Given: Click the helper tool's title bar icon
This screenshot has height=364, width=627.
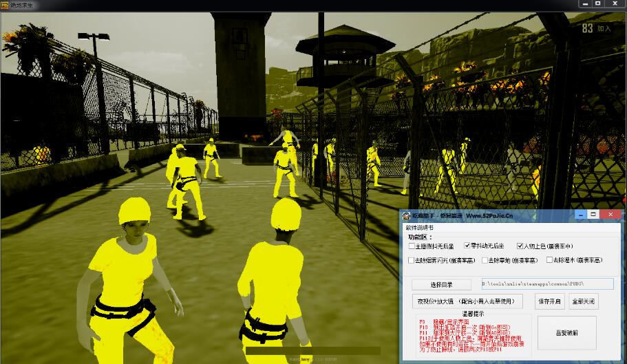Looking at the screenshot, I should pos(406,215).
